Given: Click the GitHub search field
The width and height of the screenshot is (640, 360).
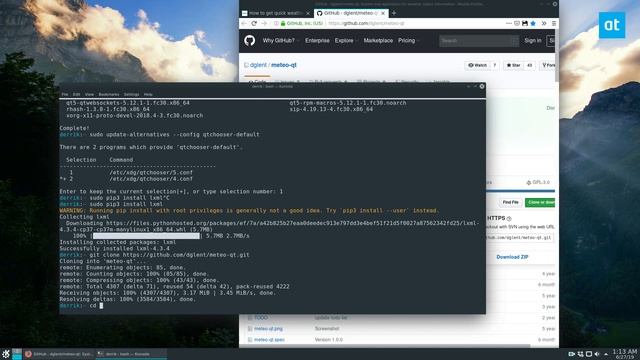Looking at the screenshot, I should click(478, 40).
